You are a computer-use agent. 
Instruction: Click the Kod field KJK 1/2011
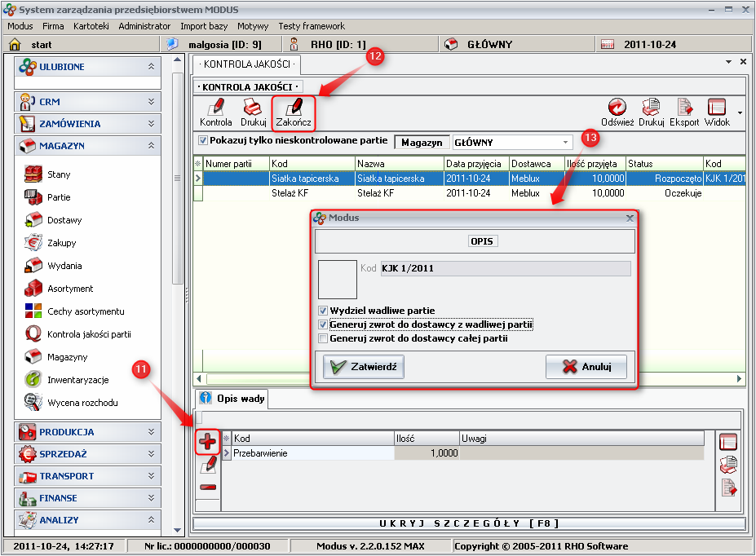click(x=505, y=269)
